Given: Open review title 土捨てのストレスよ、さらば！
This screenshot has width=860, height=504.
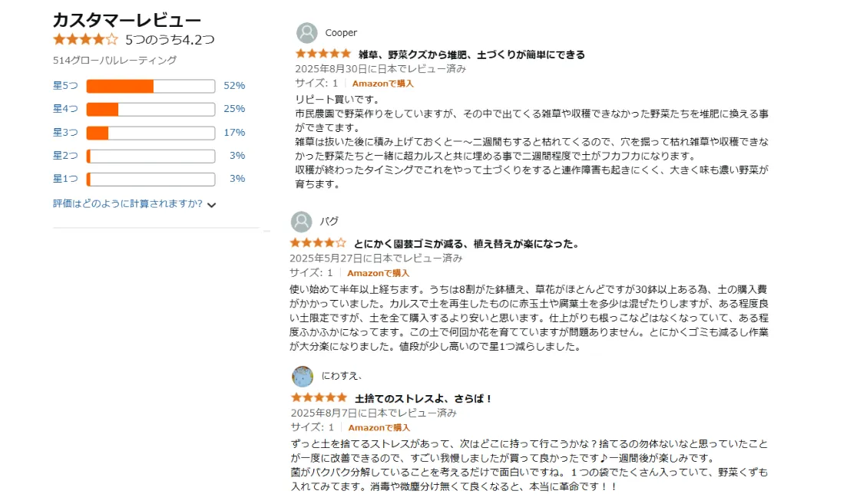Looking at the screenshot, I should coord(423,399).
